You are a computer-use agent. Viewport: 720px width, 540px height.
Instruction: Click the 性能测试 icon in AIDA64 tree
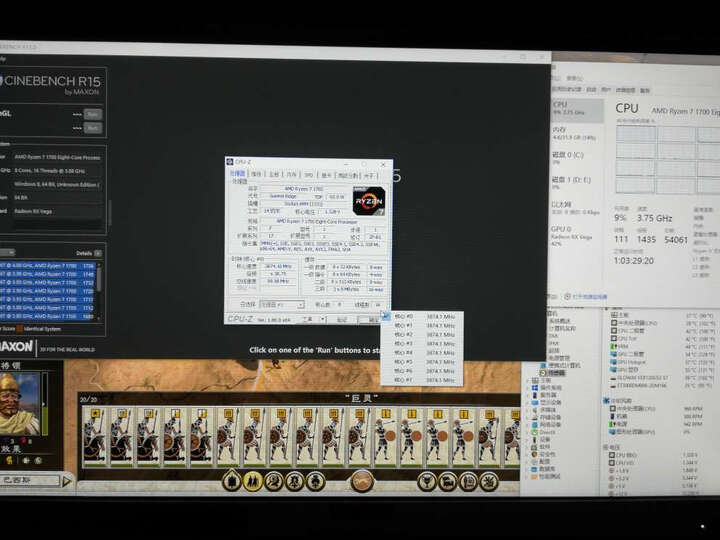pyautogui.click(x=534, y=477)
